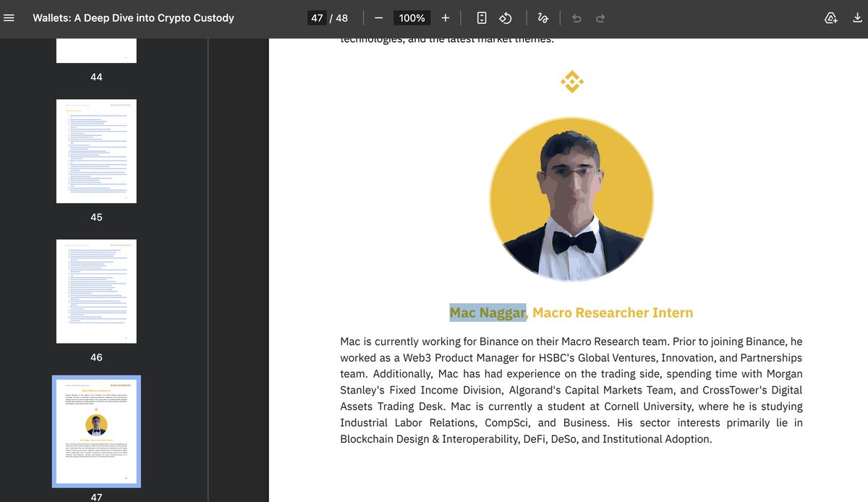Image resolution: width=868 pixels, height=502 pixels.
Task: Click the zoom out minus button
Action: [x=378, y=17]
